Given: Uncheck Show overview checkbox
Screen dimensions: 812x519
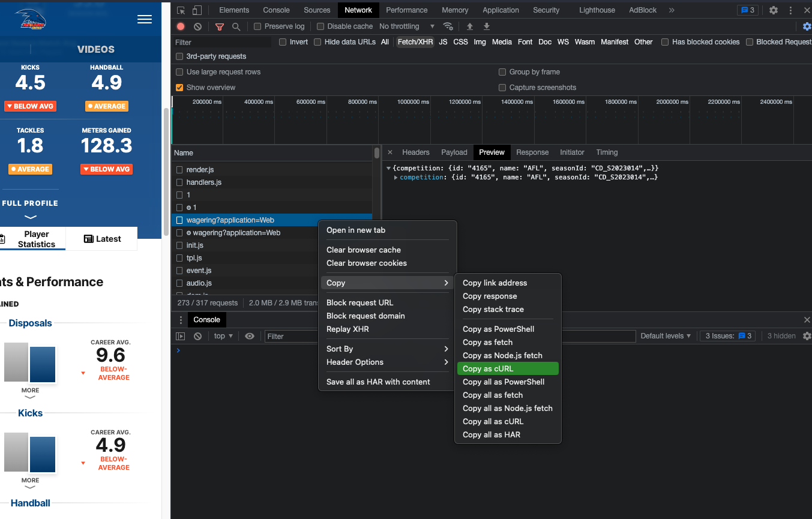Looking at the screenshot, I should pyautogui.click(x=179, y=88).
